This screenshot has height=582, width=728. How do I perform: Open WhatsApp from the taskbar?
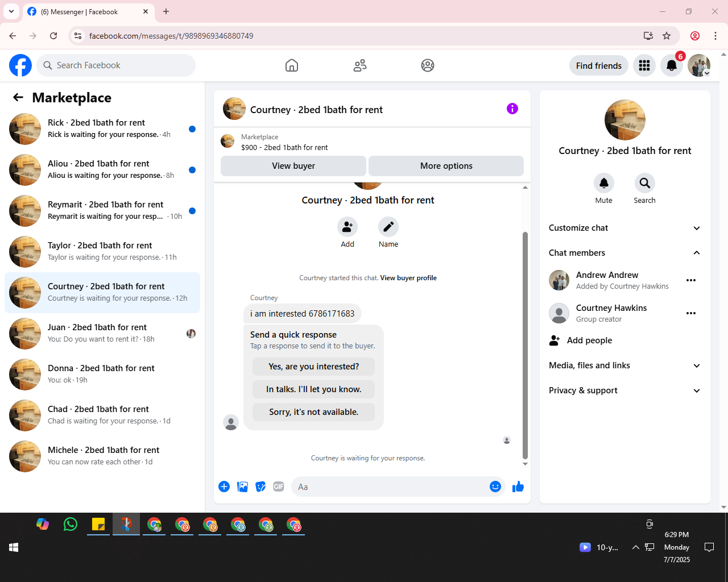coord(71,524)
